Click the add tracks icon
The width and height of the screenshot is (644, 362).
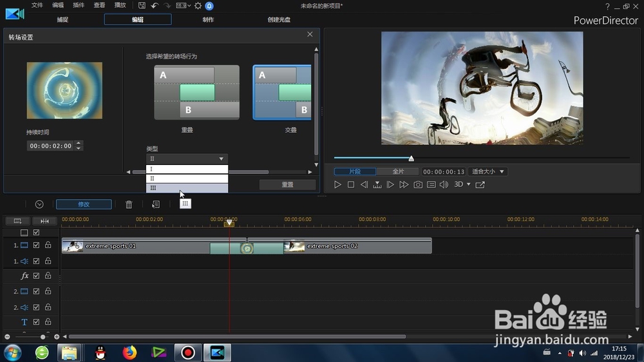[x=17, y=221]
